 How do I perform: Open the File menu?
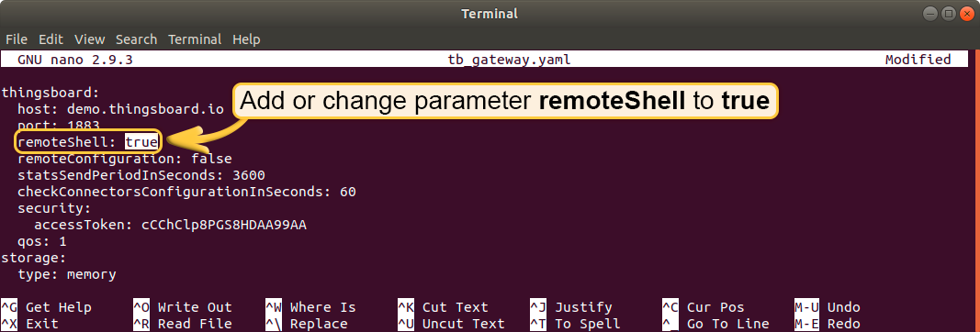point(17,39)
